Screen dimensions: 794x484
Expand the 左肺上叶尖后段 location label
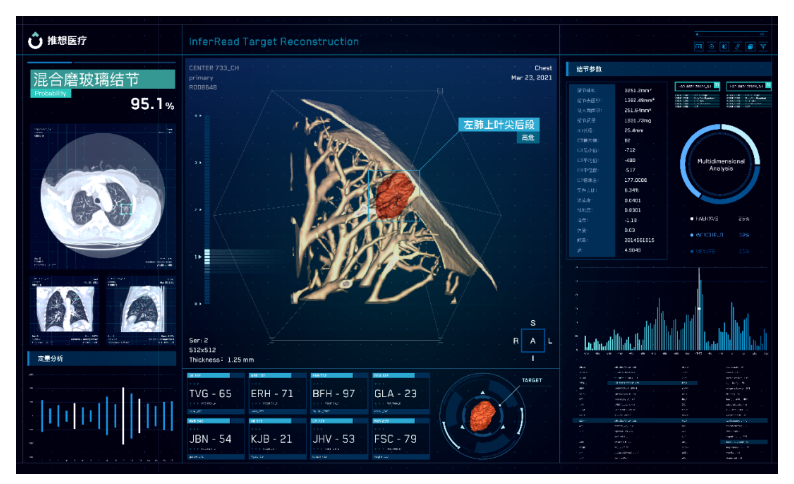[498, 125]
